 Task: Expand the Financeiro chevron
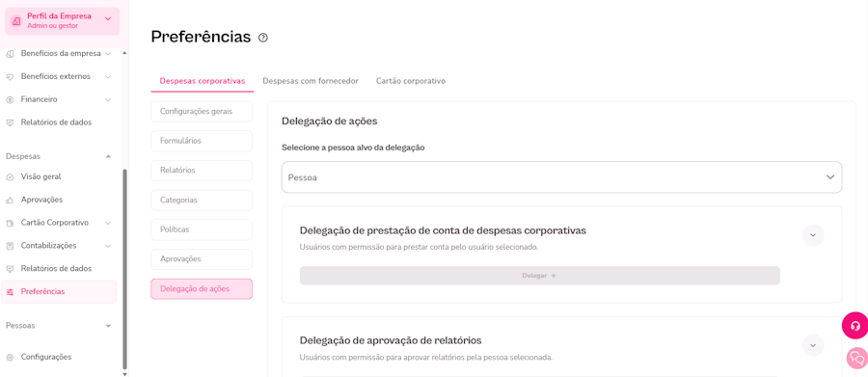[x=108, y=99]
